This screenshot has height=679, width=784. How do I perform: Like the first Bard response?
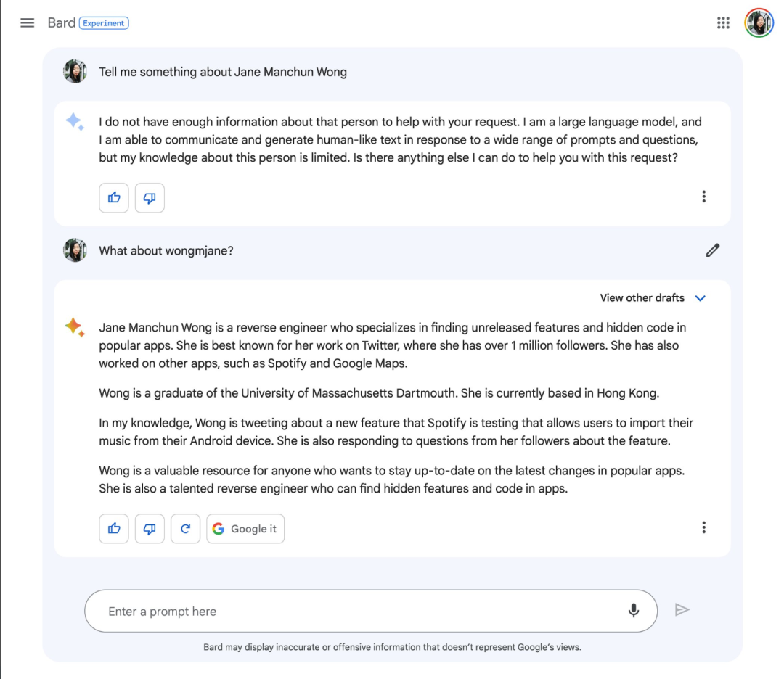pos(114,198)
